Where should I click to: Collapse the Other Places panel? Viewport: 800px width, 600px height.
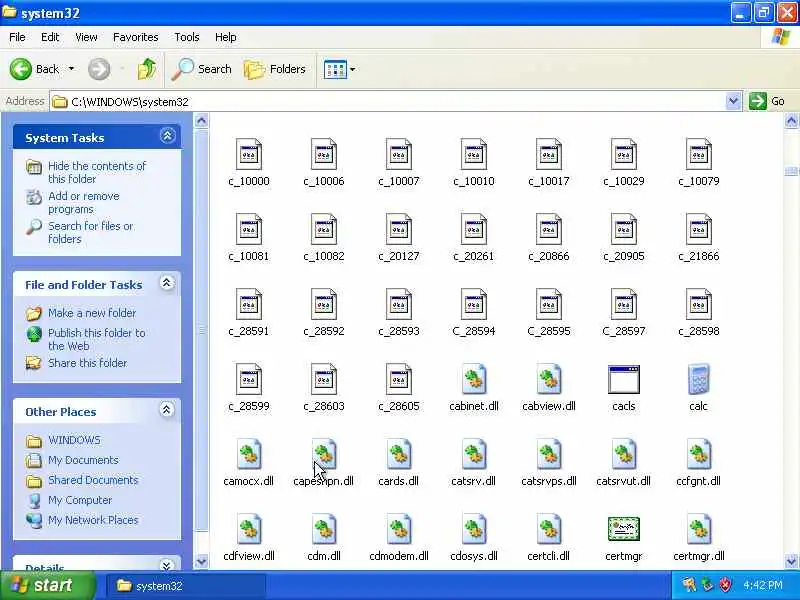click(167, 410)
